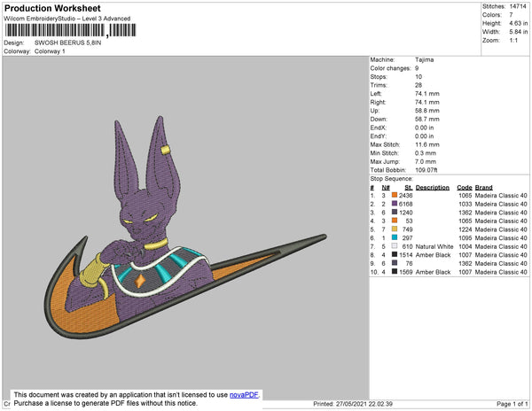Viewport: 532px width, 411px height.
Task: Select the purple swatch with 6168 stitches
Action: click(395, 204)
